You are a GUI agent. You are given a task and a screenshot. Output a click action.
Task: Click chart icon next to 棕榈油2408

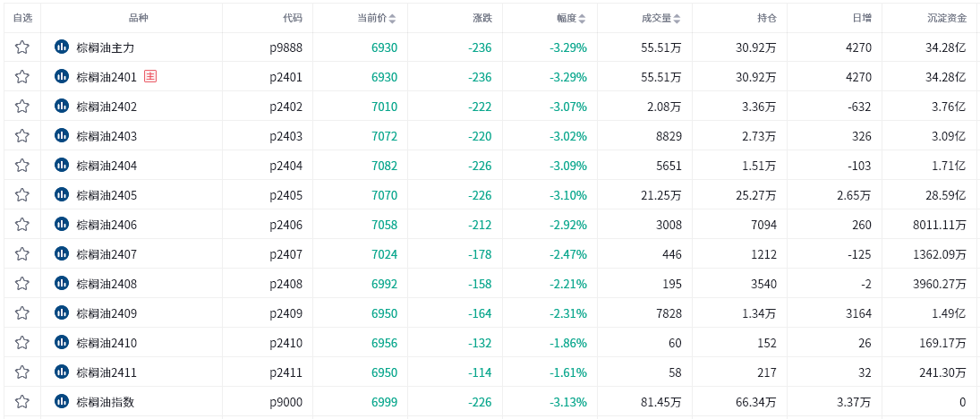pos(62,283)
